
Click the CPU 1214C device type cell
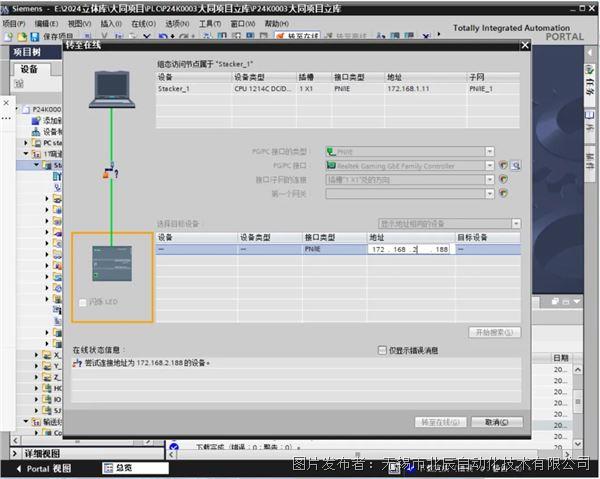click(263, 89)
